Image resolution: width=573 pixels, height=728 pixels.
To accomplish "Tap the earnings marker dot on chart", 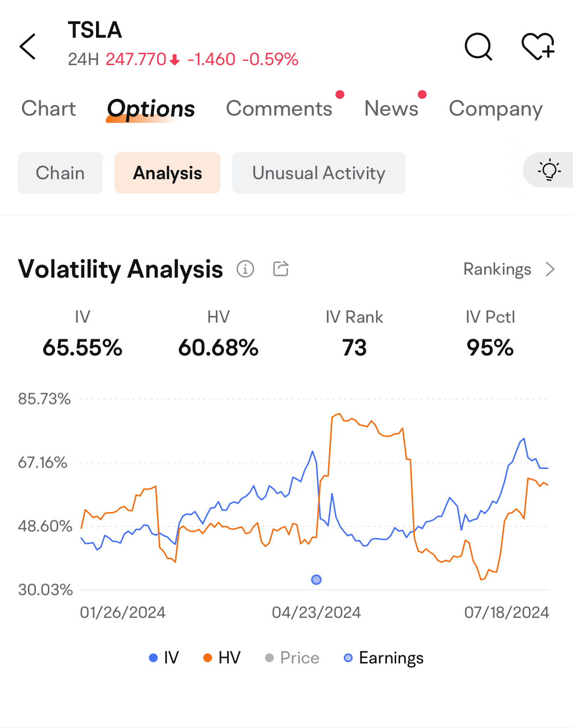I will coord(316,580).
